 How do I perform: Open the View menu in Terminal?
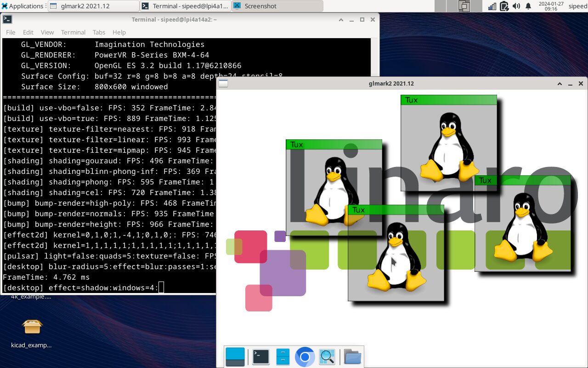pos(47,32)
